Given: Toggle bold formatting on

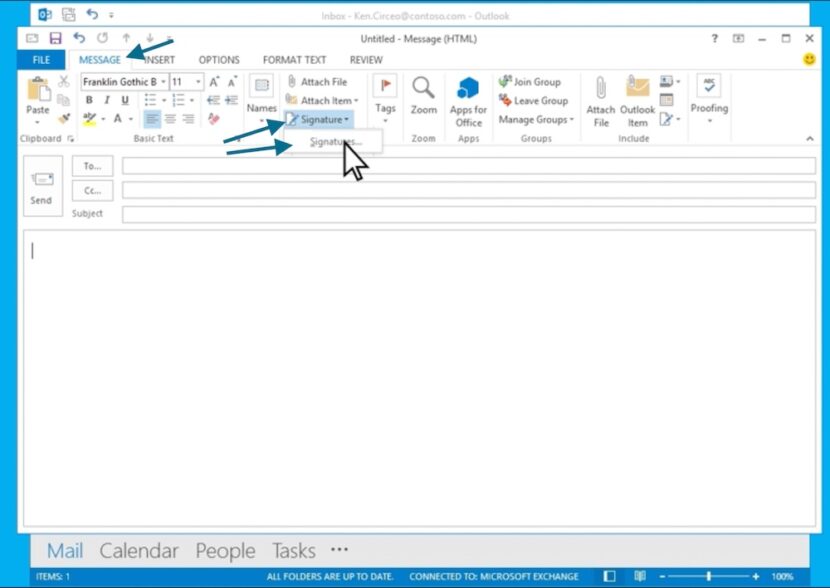Looking at the screenshot, I should click(89, 99).
